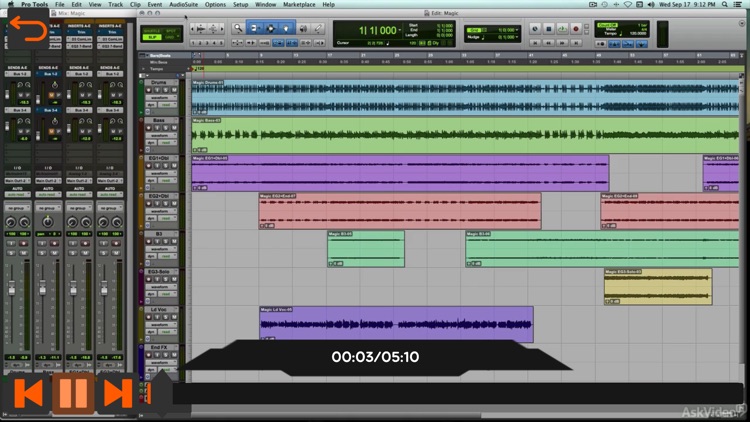Select the Pencil tool
Viewport: 750px width, 422px height.
click(318, 29)
